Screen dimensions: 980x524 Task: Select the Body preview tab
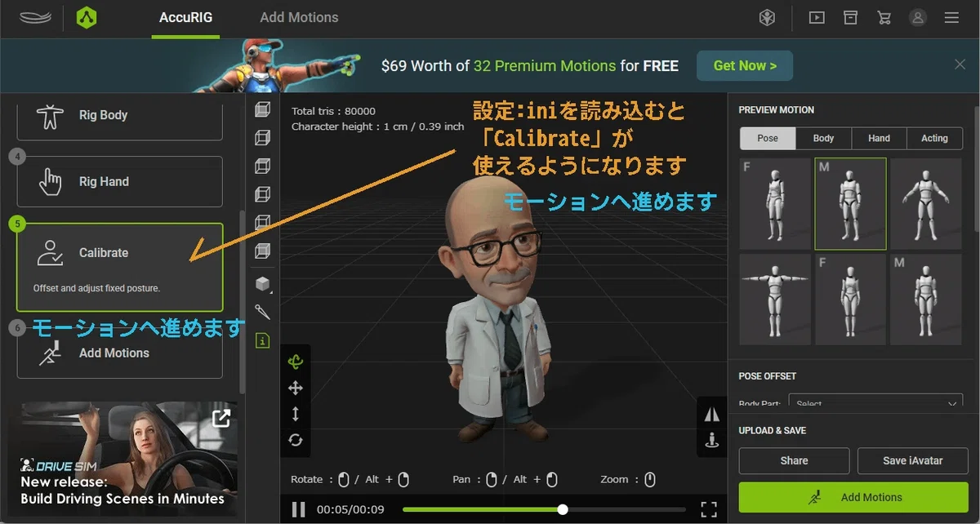coord(824,138)
